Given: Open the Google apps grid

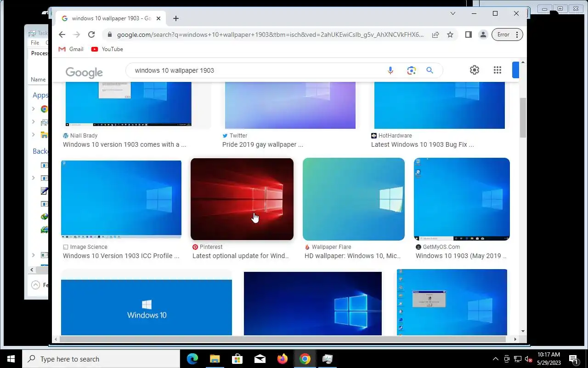Looking at the screenshot, I should 498,70.
